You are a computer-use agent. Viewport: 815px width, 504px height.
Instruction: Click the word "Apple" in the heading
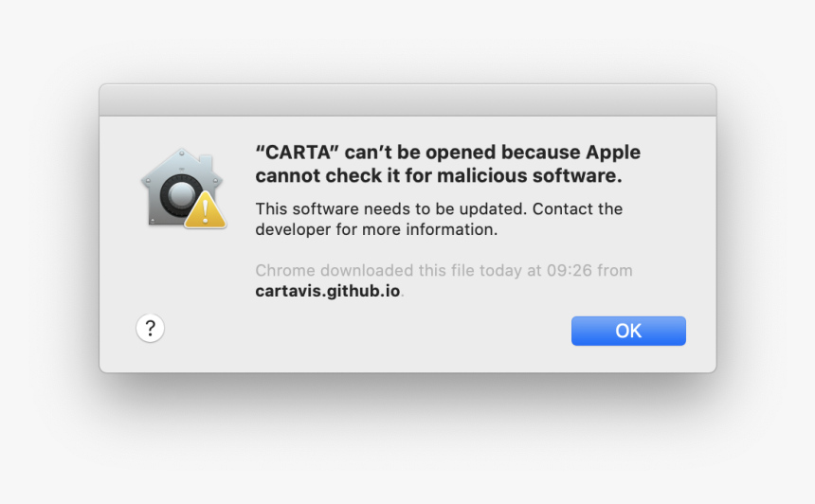[x=613, y=153]
